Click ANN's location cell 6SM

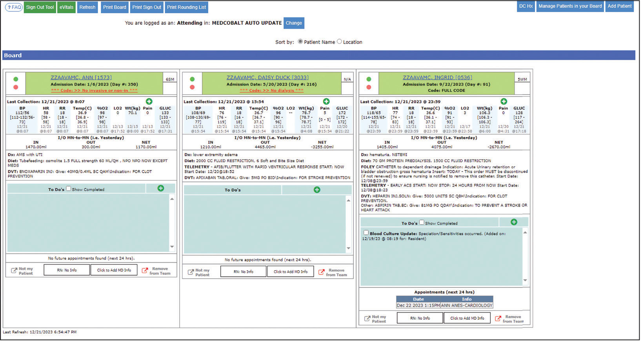pyautogui.click(x=170, y=79)
